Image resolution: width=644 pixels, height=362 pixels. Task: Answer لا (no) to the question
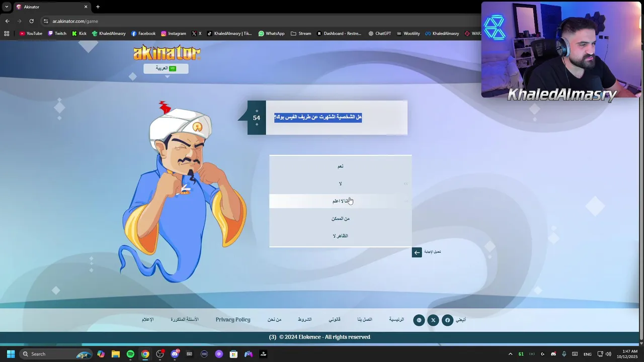(340, 184)
